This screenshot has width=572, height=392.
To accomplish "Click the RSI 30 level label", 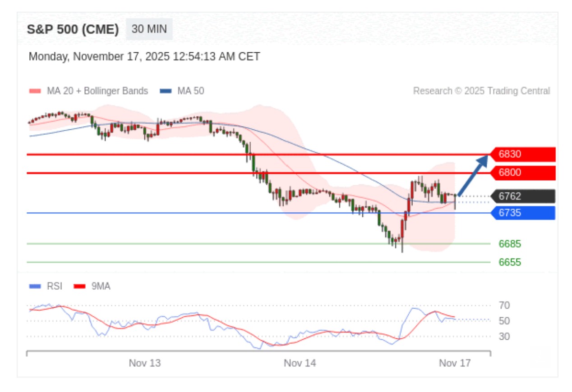I will (x=504, y=337).
